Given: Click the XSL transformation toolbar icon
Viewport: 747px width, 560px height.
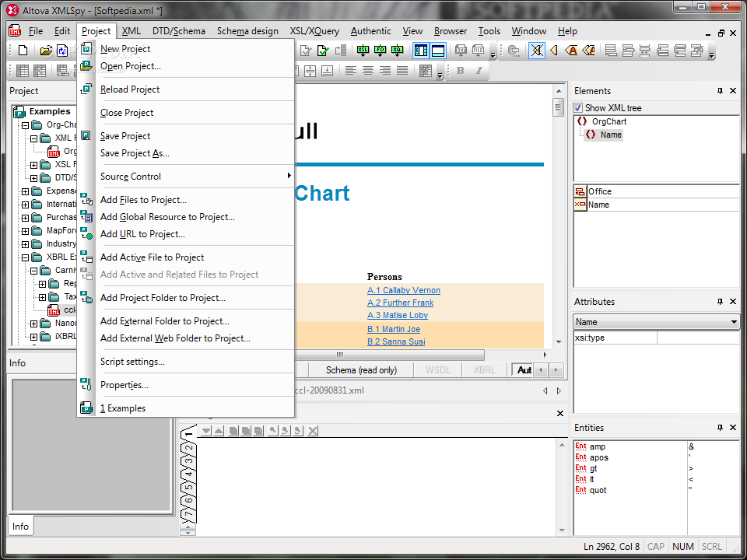Looking at the screenshot, I should [363, 50].
